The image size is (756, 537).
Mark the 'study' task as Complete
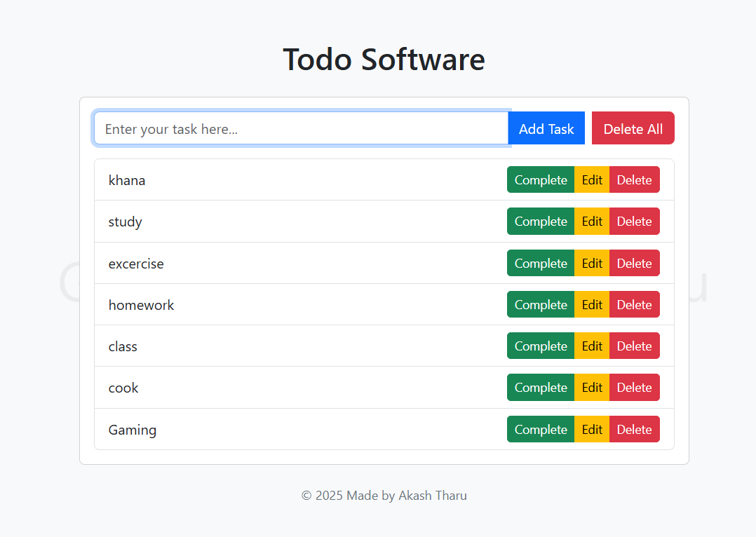[x=540, y=221]
